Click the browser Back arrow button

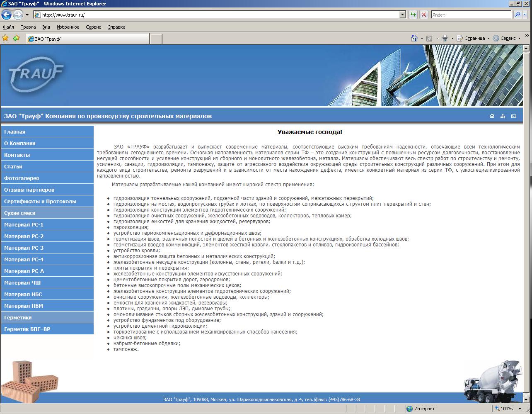click(x=6, y=15)
